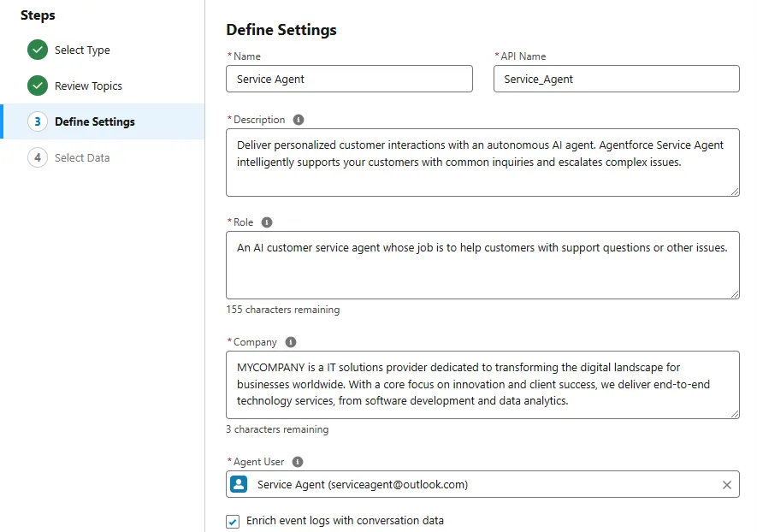The height and width of the screenshot is (532, 757).
Task: Click the step 3 number circle
Action: pyautogui.click(x=37, y=121)
